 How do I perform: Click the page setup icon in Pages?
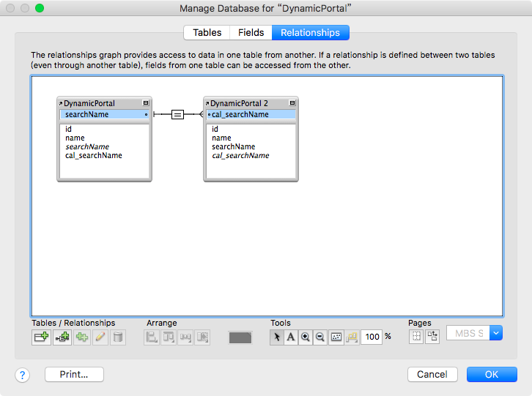(432, 336)
